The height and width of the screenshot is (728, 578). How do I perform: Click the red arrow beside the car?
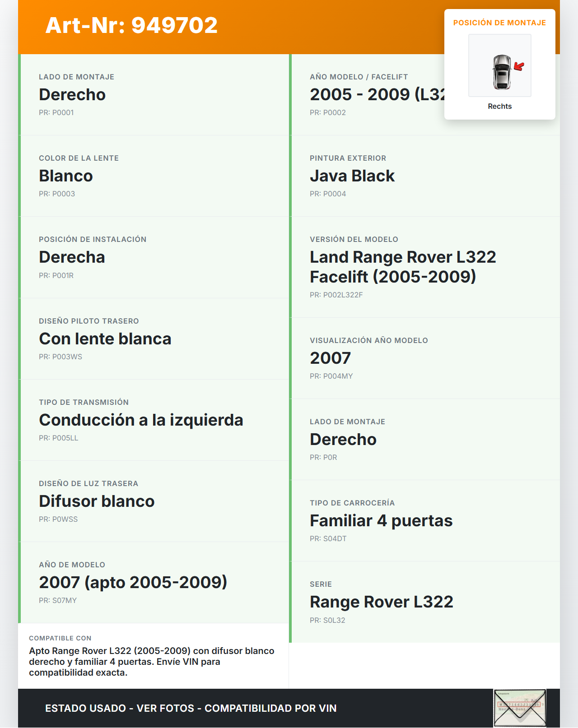pyautogui.click(x=519, y=67)
